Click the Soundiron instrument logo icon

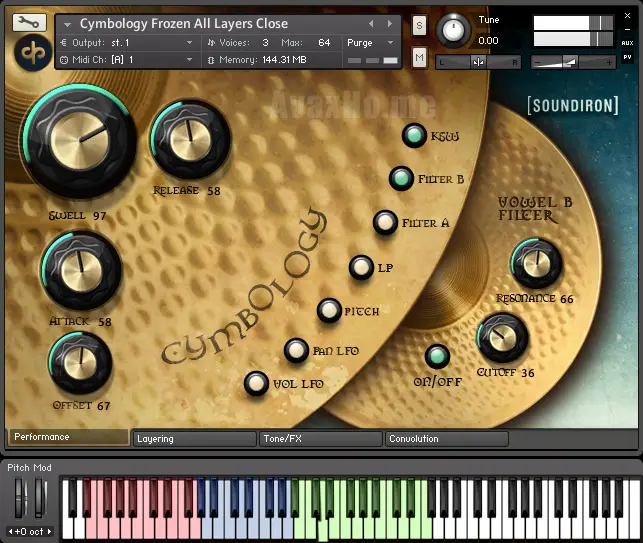33,52
